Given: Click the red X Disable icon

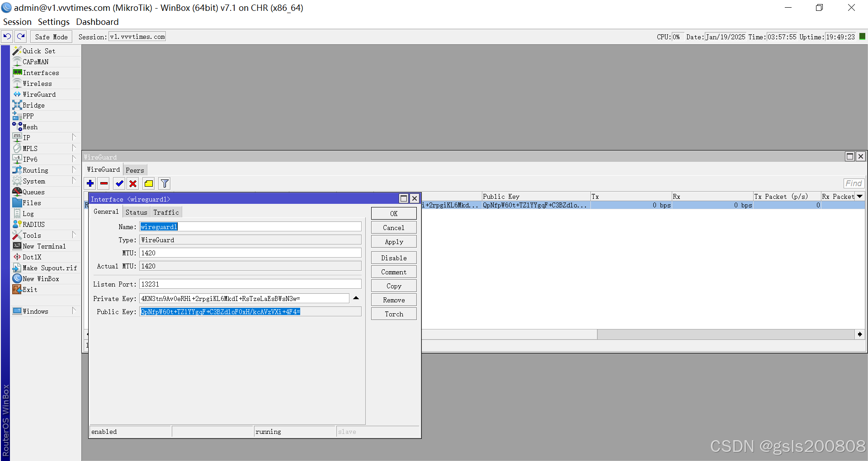Looking at the screenshot, I should (133, 183).
